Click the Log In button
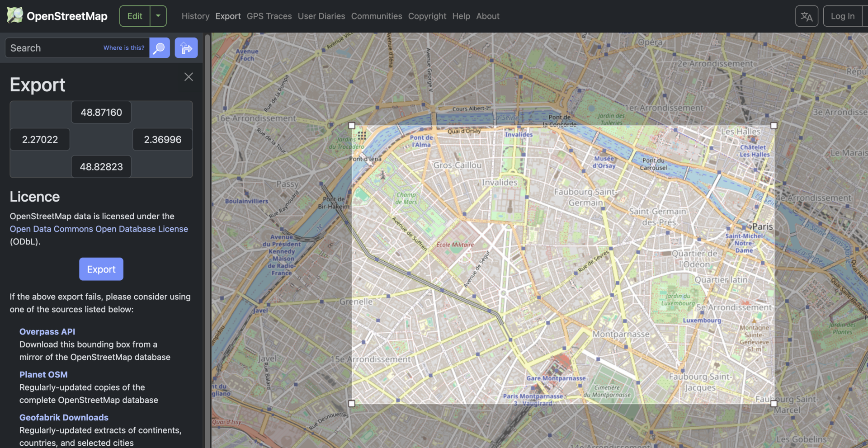 point(843,16)
